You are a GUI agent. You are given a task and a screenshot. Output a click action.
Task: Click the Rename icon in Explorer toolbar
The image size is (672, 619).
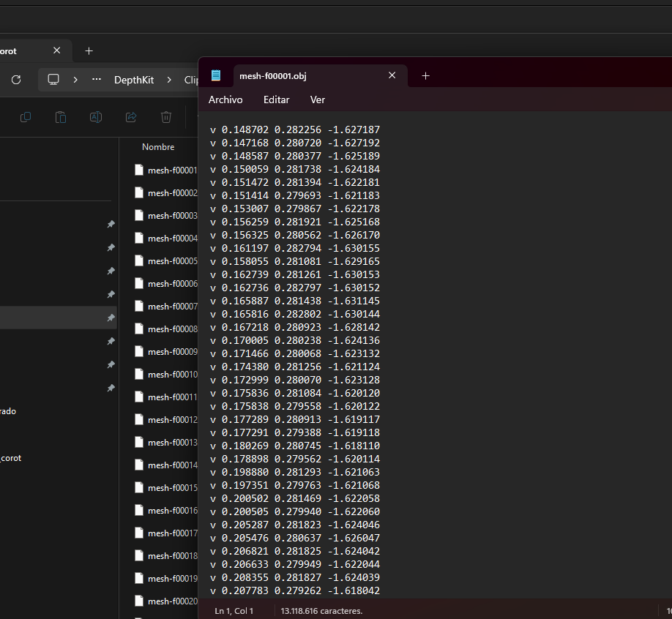pyautogui.click(x=95, y=117)
